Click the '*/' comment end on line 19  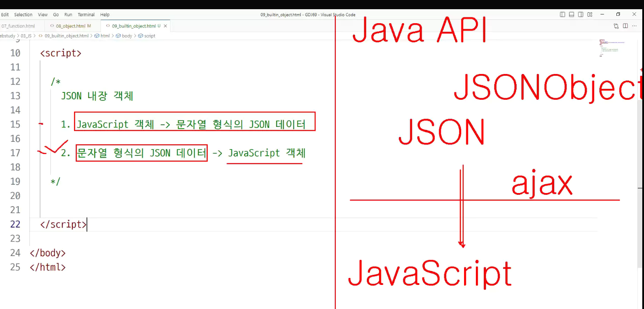(x=56, y=181)
